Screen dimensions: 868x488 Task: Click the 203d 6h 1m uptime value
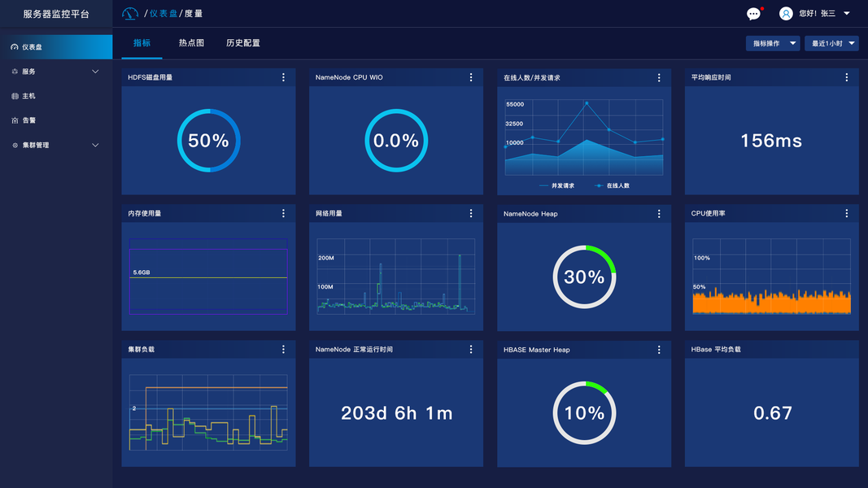[x=396, y=412]
